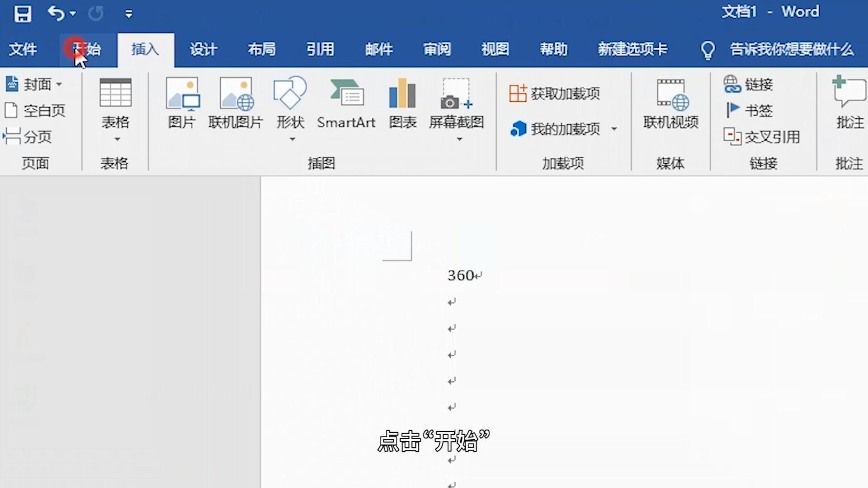Open the 审阅 tab
Screen dimensions: 868x488
(x=437, y=49)
